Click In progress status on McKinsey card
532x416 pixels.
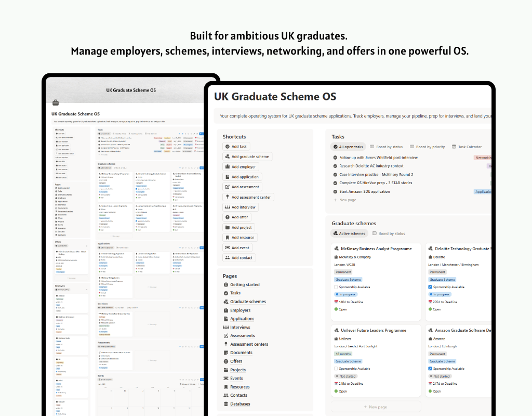tap(345, 294)
